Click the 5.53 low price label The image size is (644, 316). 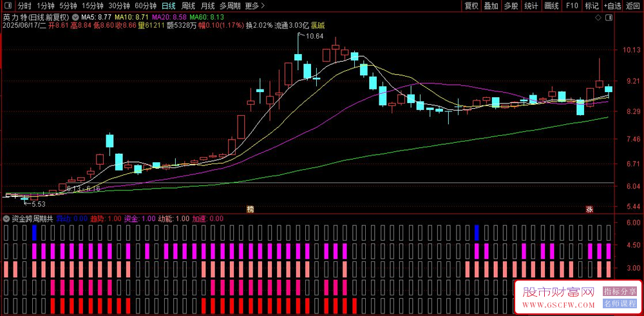coord(38,203)
